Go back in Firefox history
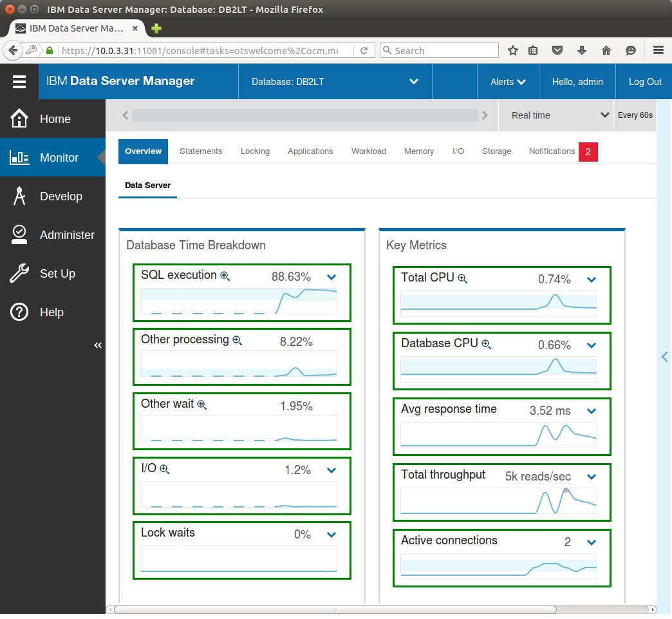The height and width of the screenshot is (619, 672). [x=13, y=50]
